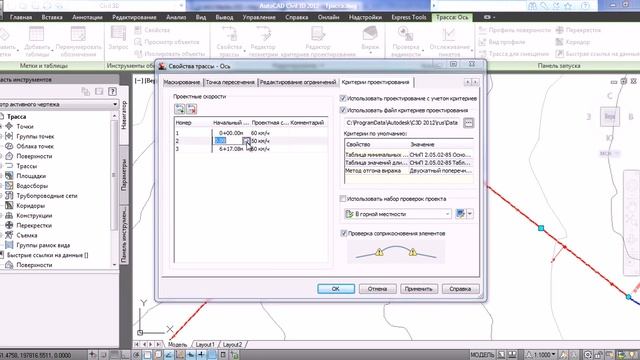640x360 pixels.
Task: Switch to Редактирование ограничений tab
Action: click(298, 82)
